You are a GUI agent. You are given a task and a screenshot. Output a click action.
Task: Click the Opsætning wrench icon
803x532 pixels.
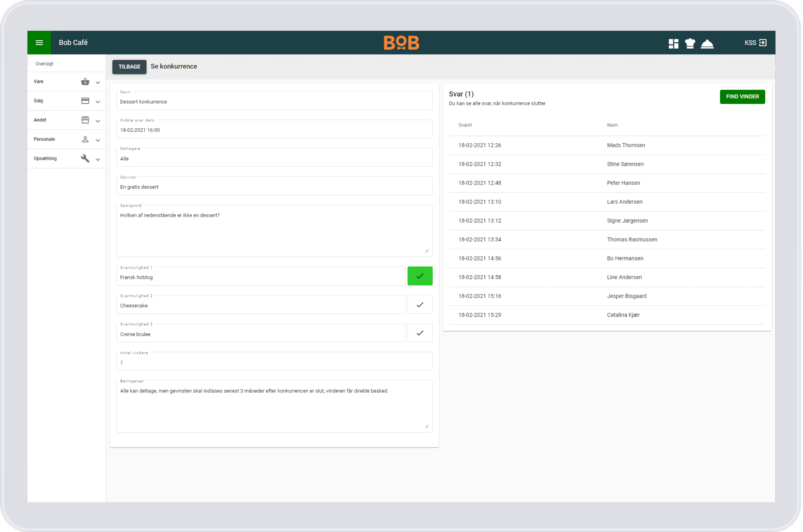click(x=85, y=158)
